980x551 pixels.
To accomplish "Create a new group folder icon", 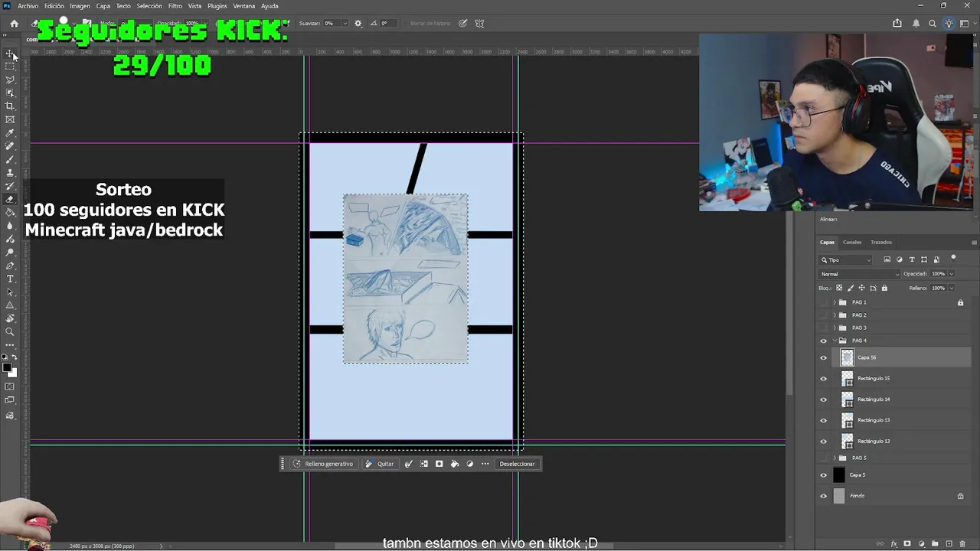I will coord(935,544).
